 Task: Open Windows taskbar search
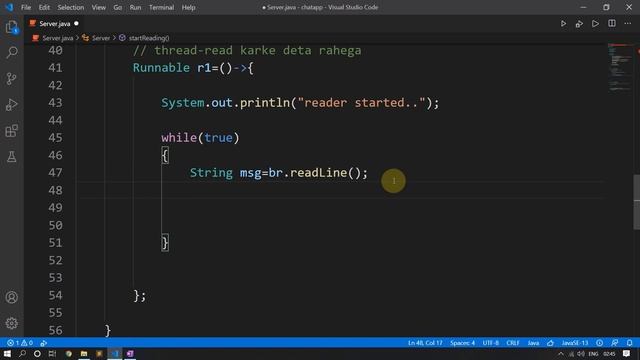point(22,354)
